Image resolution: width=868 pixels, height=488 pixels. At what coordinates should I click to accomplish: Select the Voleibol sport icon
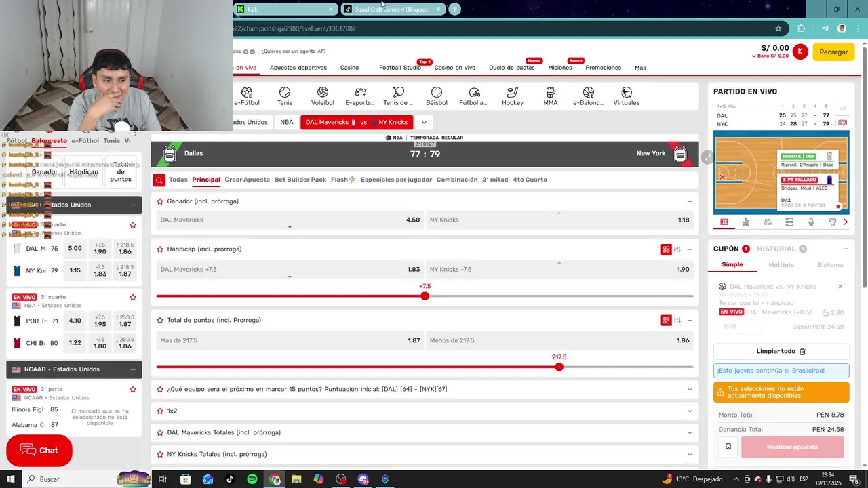point(323,91)
